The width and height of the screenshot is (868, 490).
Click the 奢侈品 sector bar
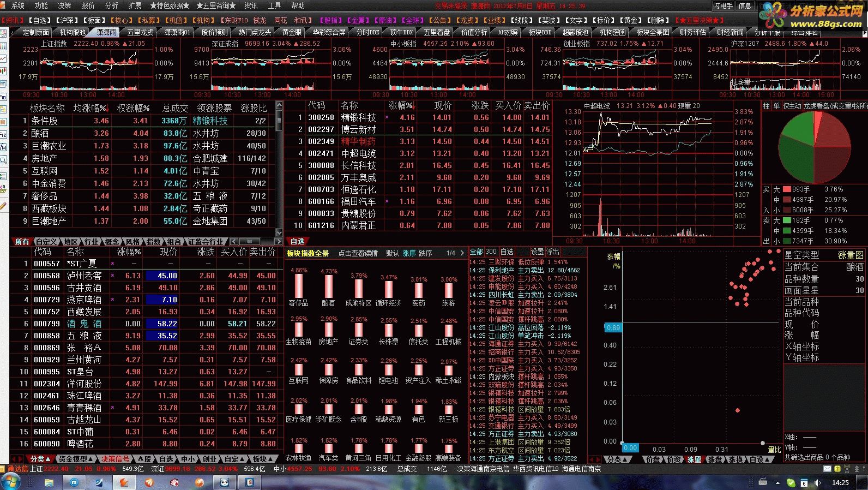pyautogui.click(x=299, y=286)
